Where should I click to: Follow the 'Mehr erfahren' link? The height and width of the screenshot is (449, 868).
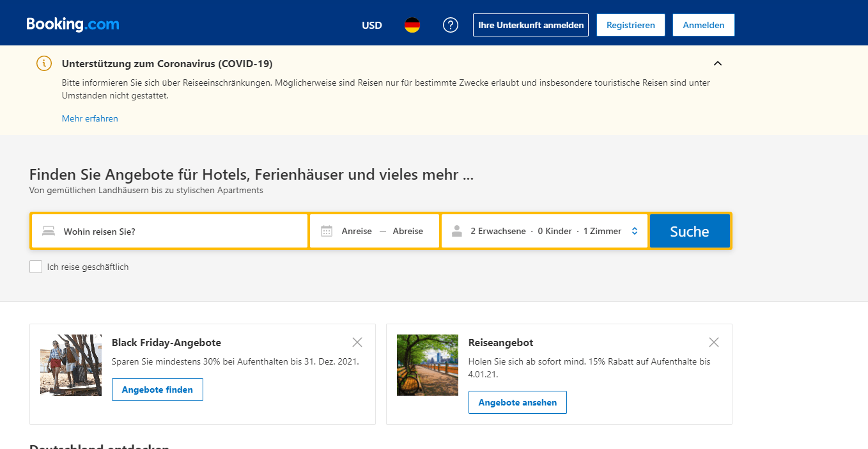[90, 118]
